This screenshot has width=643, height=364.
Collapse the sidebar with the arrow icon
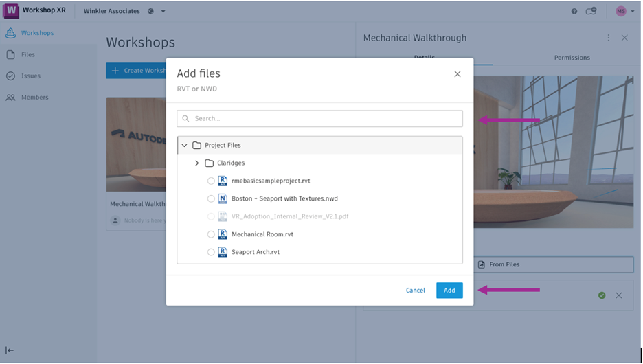click(x=10, y=350)
